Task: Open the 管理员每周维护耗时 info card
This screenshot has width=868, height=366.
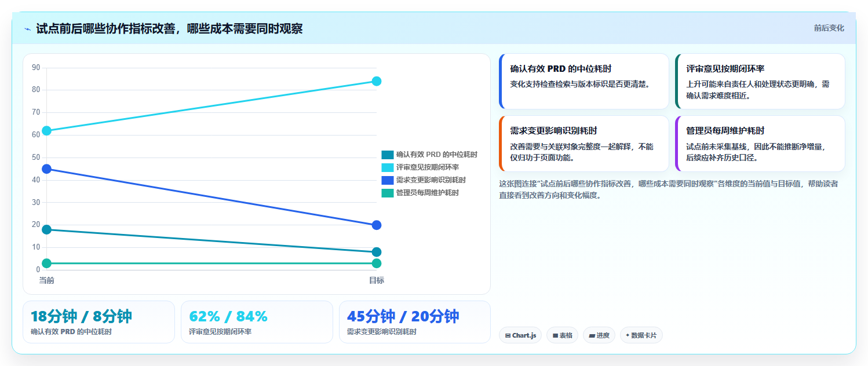Action: pos(760,144)
